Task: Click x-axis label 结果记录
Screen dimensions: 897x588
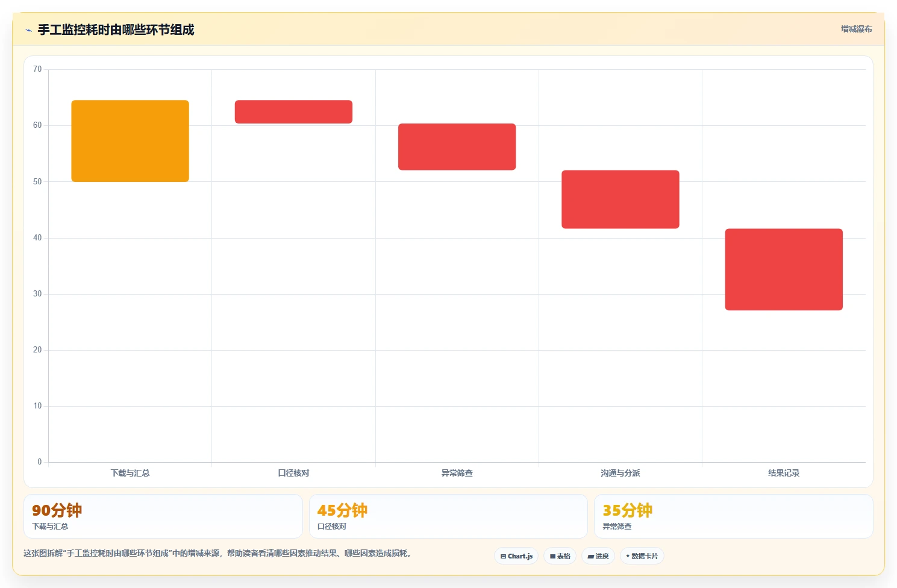Action: [x=784, y=473]
